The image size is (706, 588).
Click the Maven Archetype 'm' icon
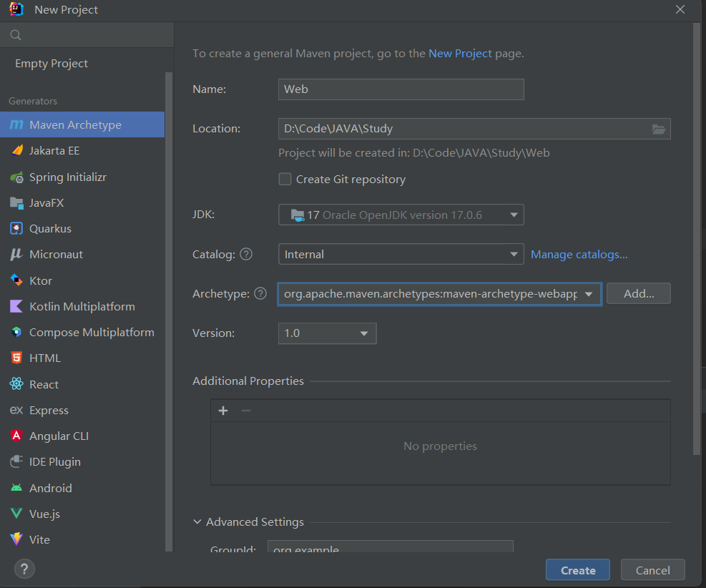(x=16, y=124)
